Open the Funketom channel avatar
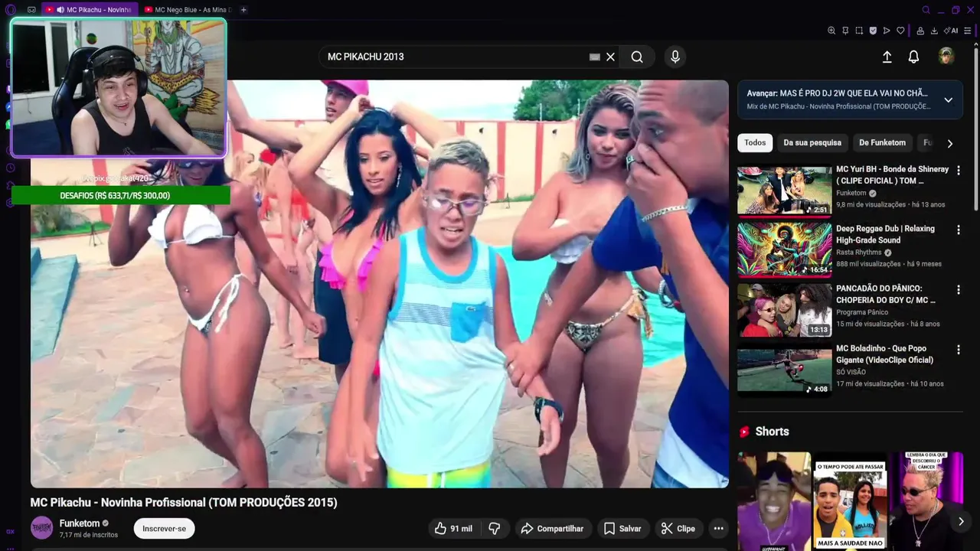 41,528
